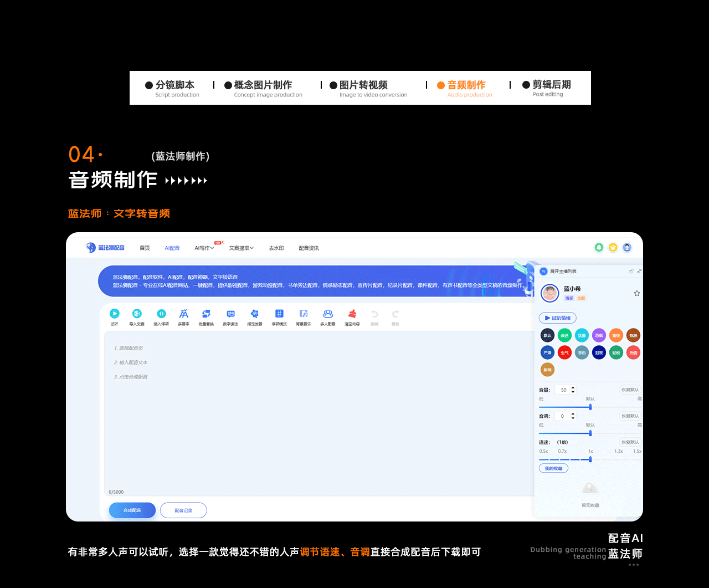
Task: Click 蓝小希 voice avatar portrait
Action: point(550,293)
